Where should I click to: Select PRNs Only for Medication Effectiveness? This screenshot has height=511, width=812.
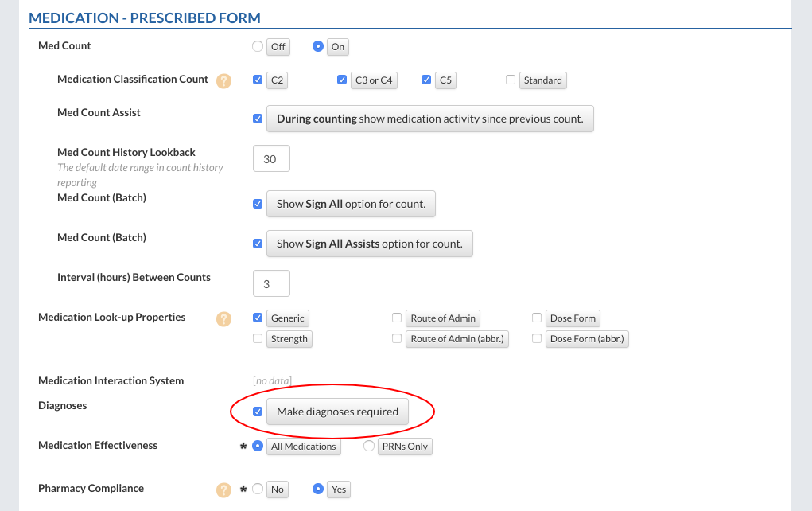tap(369, 446)
